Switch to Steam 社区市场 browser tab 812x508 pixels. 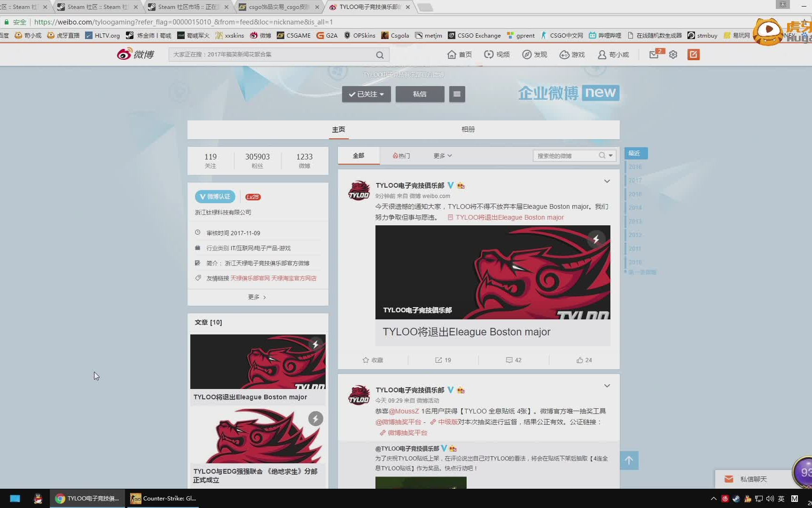[188, 7]
